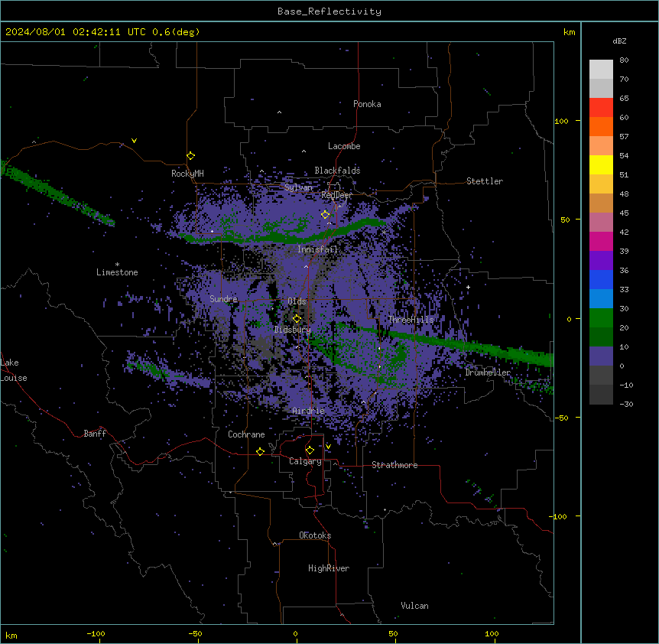Click the Innisfail label
659x644 pixels.
tap(317, 249)
